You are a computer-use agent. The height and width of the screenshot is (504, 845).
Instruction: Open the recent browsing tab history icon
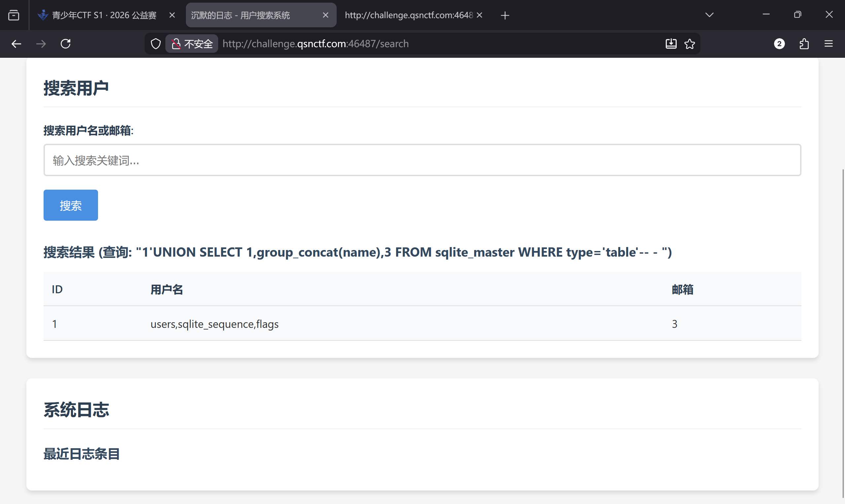(14, 15)
